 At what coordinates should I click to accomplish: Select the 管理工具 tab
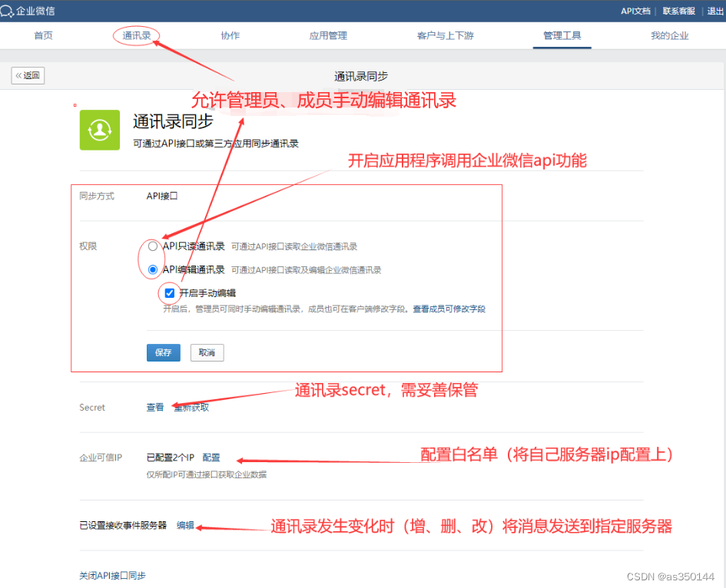pos(562,35)
